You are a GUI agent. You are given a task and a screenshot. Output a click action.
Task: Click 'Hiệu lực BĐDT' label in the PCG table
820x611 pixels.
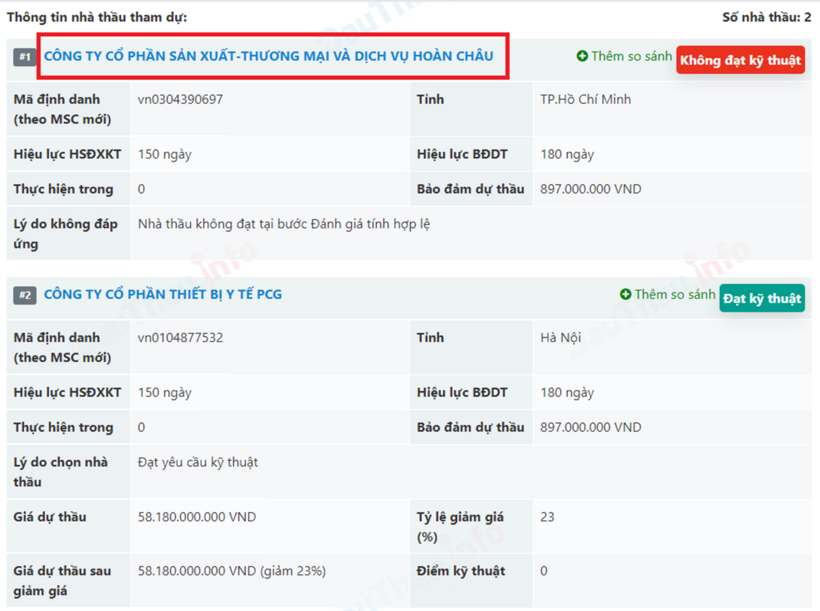(x=462, y=392)
